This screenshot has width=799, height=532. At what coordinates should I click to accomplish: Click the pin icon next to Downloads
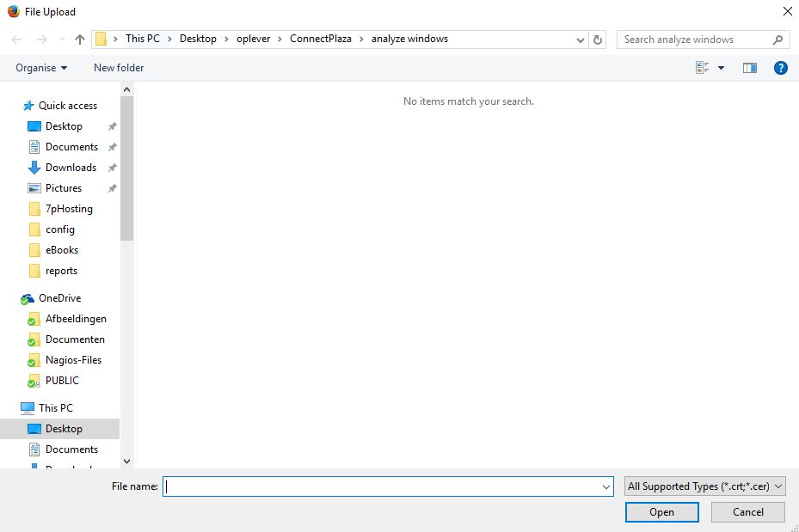coord(112,168)
